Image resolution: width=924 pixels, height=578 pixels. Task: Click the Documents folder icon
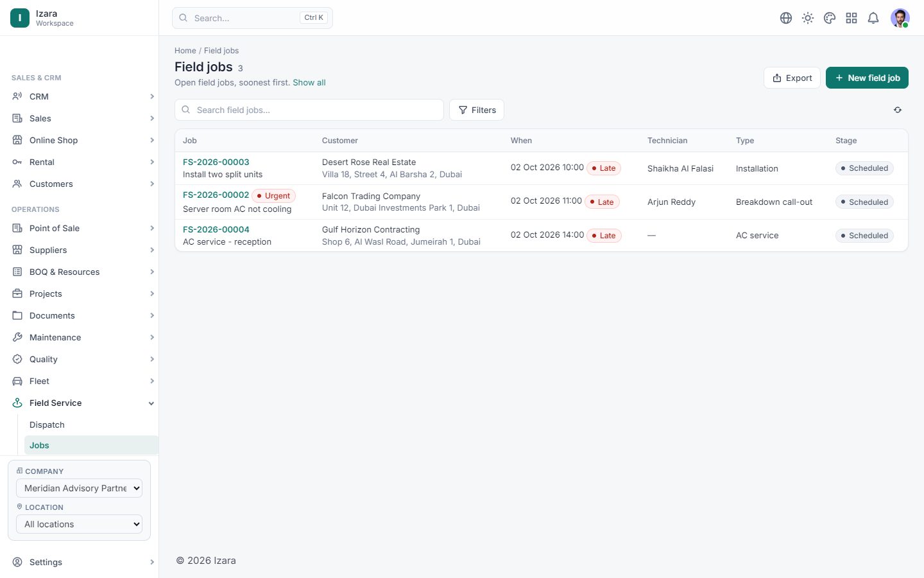click(17, 315)
